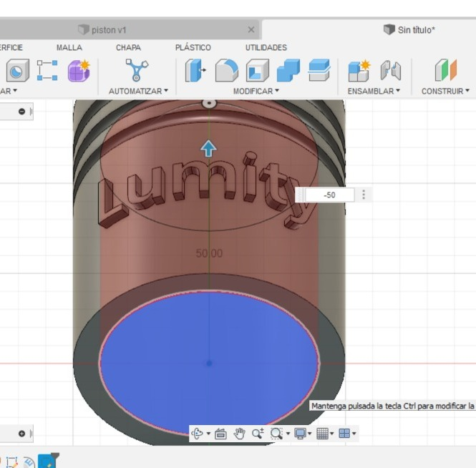Image resolution: width=476 pixels, height=468 pixels.
Task: Select the Zoom Window magnifier tool
Action: coord(276,434)
